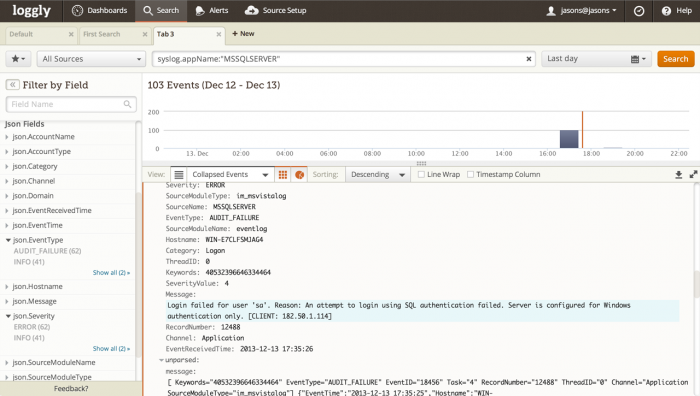Filter by AUDIT_FAILURE (62) value
Viewport: 700px width, 396px height.
pyautogui.click(x=47, y=251)
